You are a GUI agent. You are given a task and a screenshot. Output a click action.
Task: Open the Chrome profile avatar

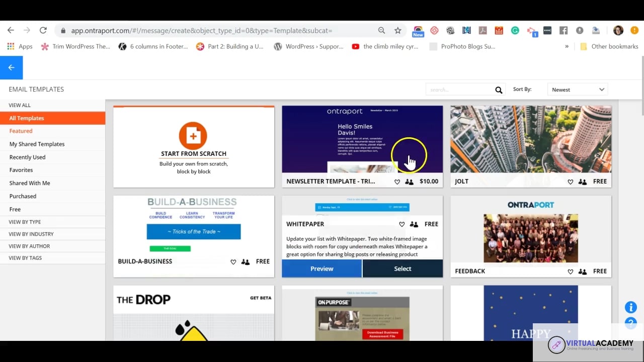pyautogui.click(x=618, y=31)
